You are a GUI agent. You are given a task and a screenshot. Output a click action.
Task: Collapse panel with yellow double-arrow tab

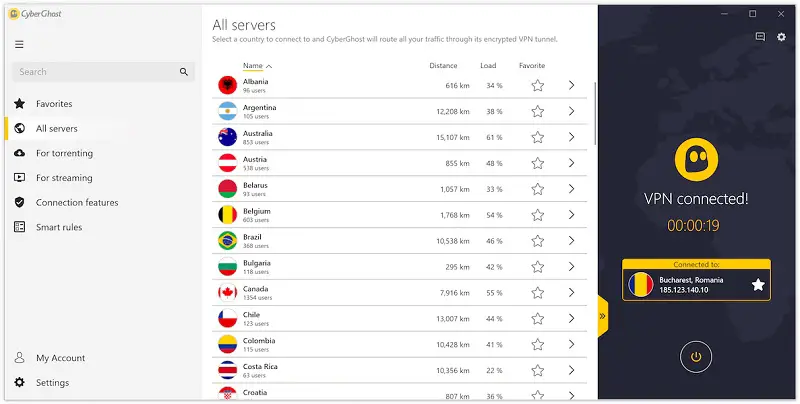tap(602, 315)
